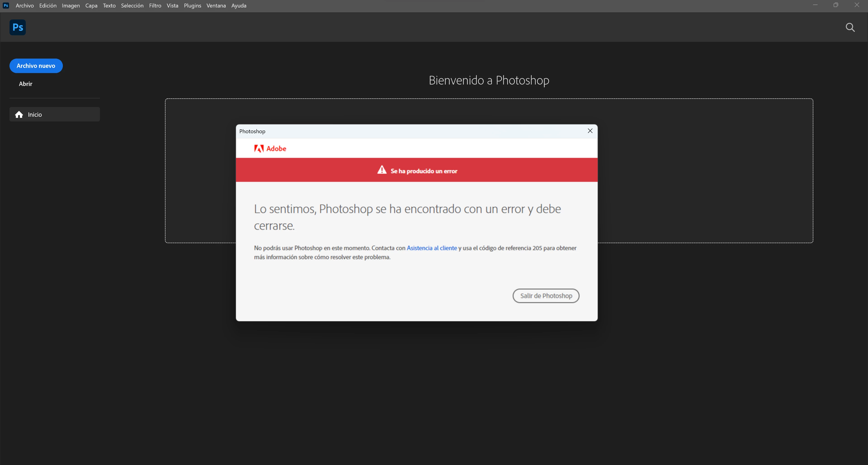Open the Ayuda menu

238,5
